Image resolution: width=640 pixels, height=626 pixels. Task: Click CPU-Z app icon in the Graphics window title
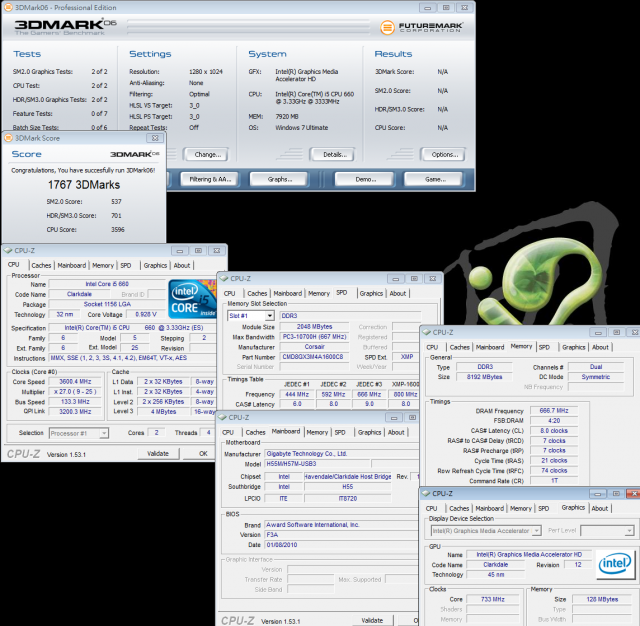pyautogui.click(x=426, y=493)
